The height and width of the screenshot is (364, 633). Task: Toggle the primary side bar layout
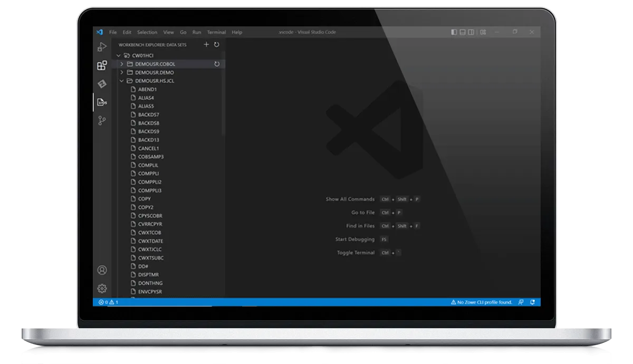click(x=454, y=32)
